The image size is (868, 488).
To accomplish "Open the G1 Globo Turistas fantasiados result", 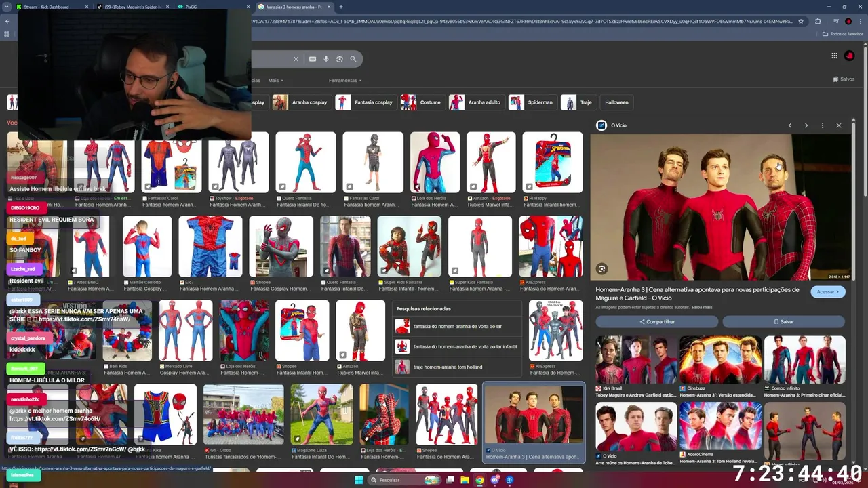I will pos(243,422).
